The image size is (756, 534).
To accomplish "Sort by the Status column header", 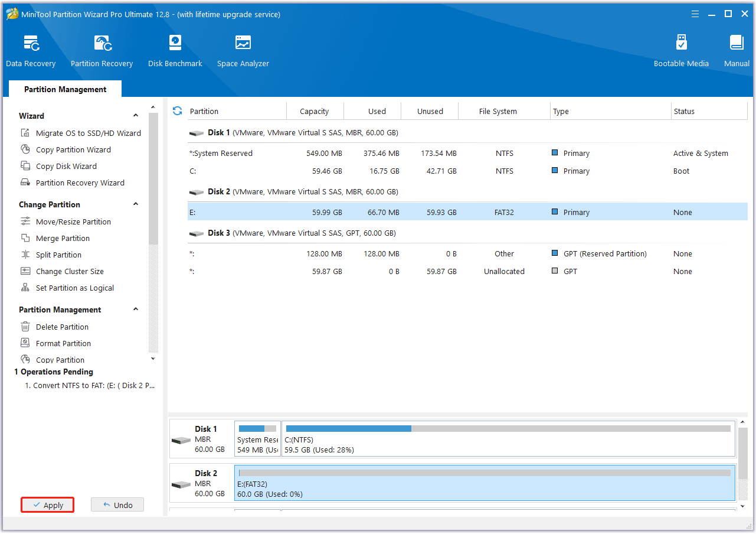I will 709,111.
